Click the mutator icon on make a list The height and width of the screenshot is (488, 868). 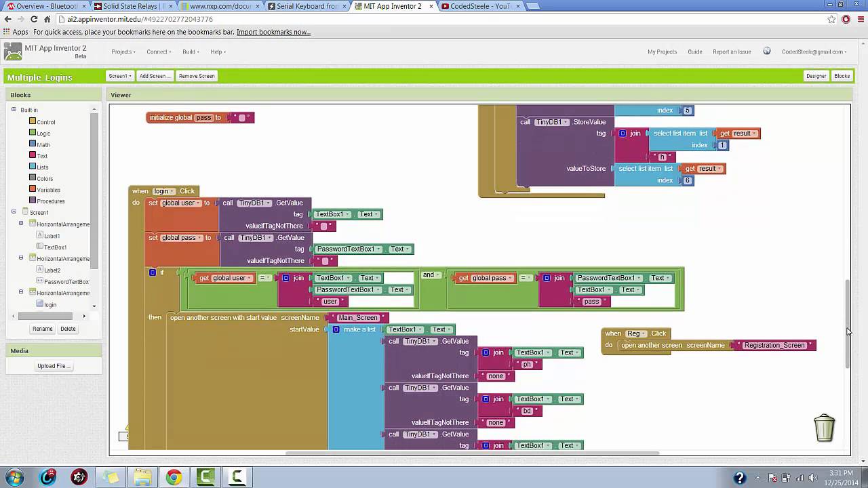coord(336,329)
